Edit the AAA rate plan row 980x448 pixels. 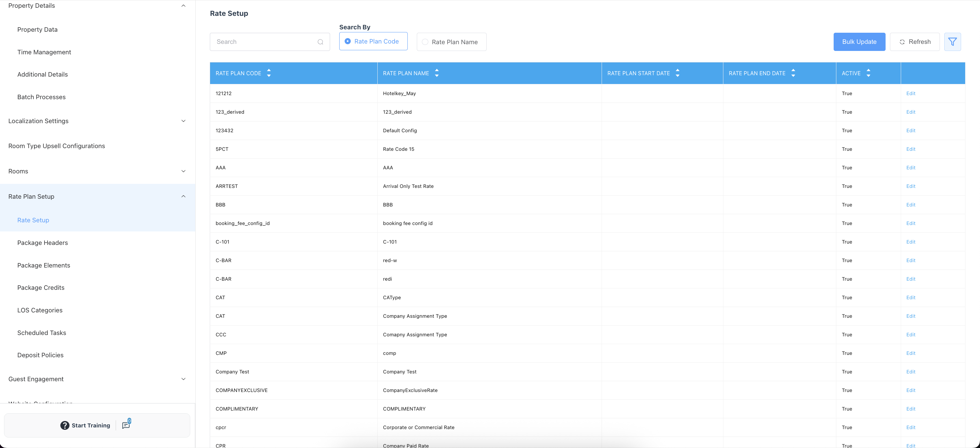coord(911,168)
